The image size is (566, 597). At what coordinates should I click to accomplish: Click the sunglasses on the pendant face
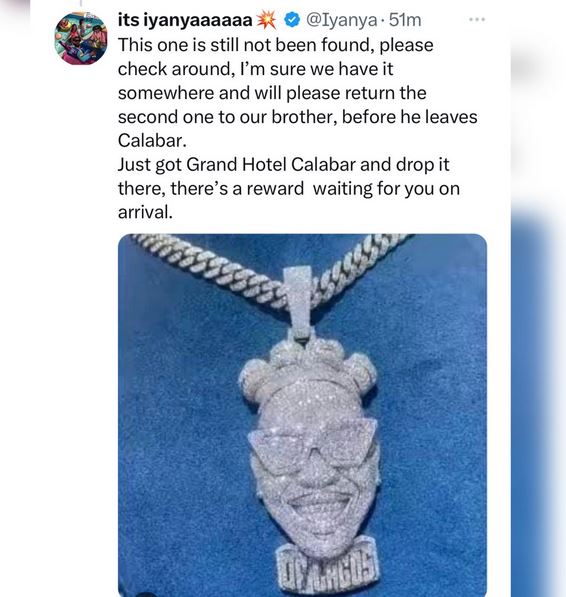(312, 447)
